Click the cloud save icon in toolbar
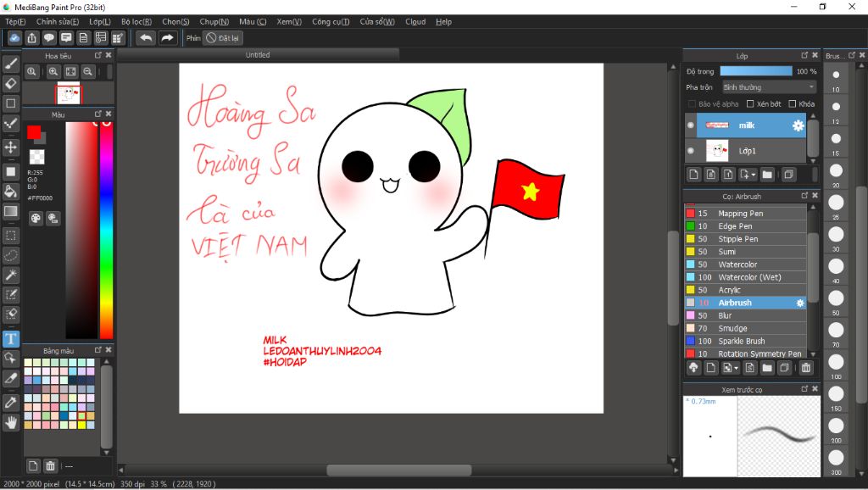Screen dimensions: 868x490 [x=14, y=37]
